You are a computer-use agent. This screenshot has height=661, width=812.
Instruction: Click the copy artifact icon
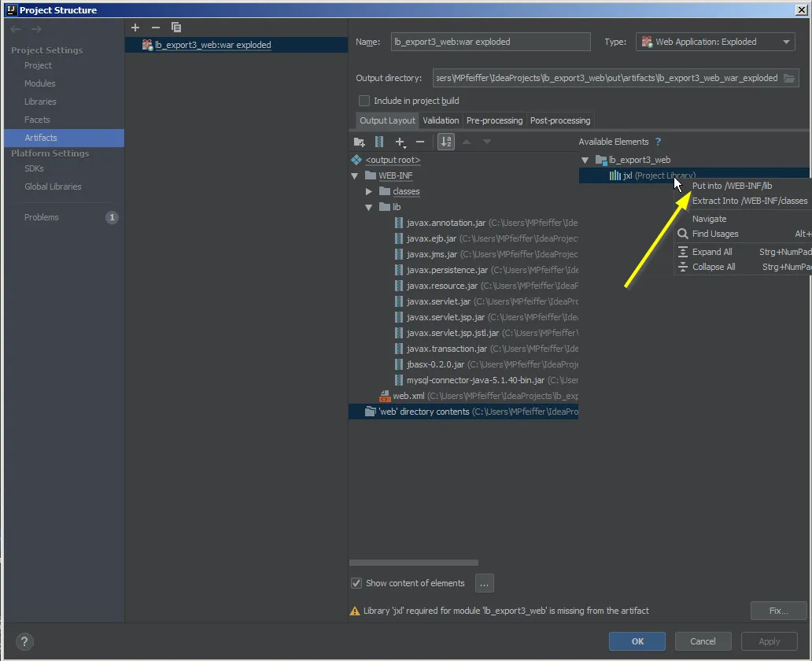[176, 28]
